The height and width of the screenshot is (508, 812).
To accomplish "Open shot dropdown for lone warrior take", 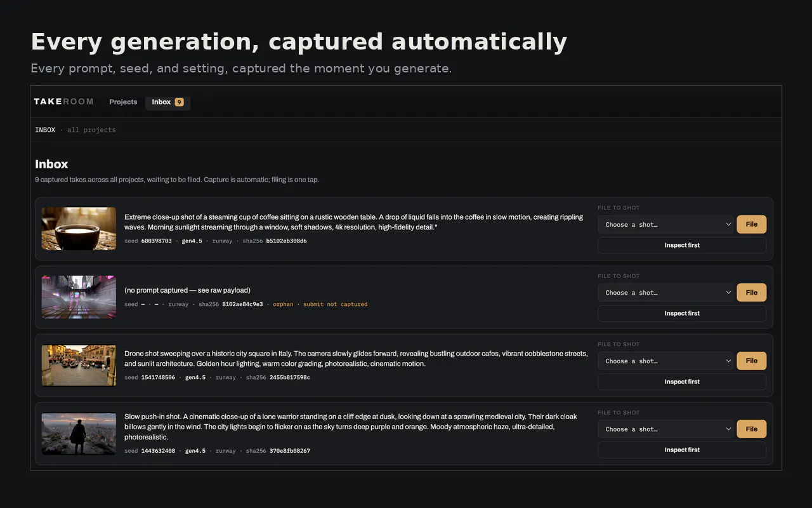I will click(665, 429).
